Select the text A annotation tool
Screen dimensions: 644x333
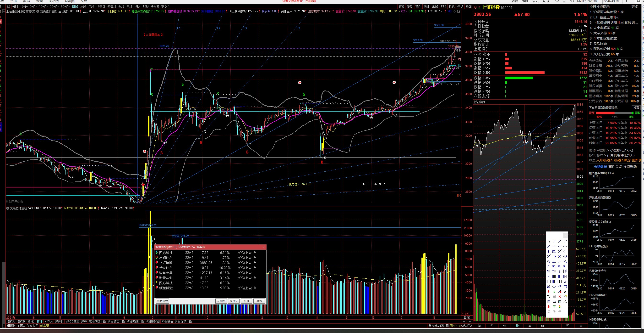tap(566, 292)
